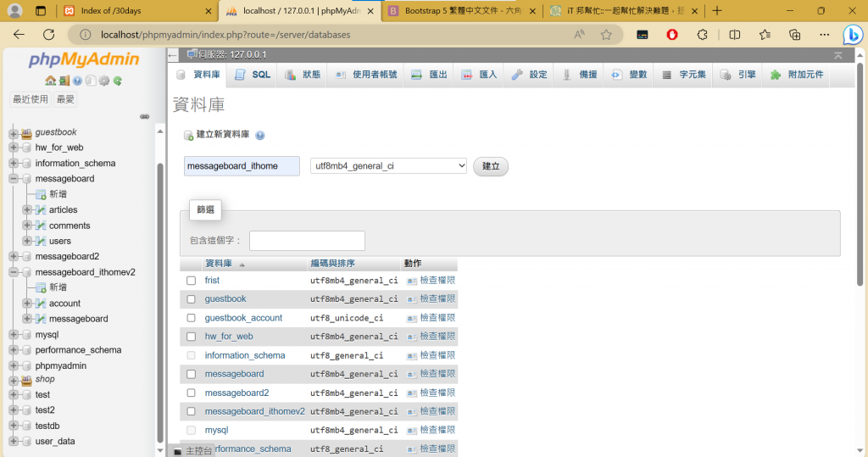Image resolution: width=868 pixels, height=457 pixels.
Task: Click the sidebar link chain icon
Action: point(144,116)
